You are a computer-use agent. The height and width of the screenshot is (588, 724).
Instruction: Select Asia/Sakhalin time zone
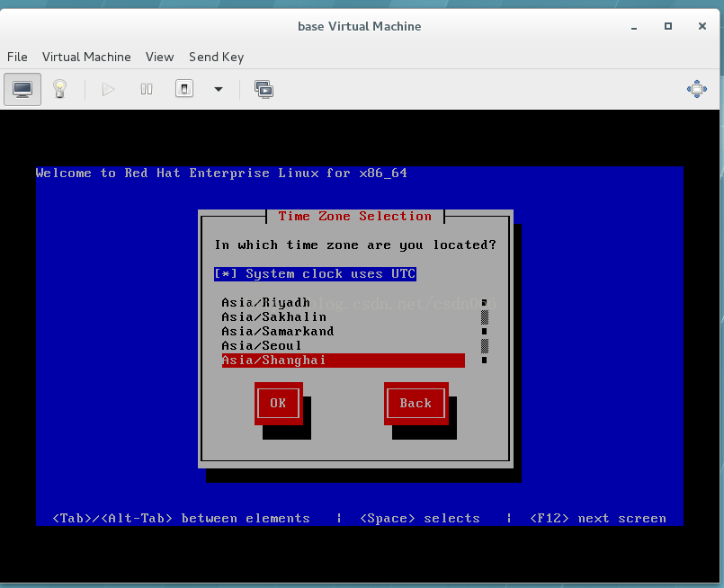(343, 317)
